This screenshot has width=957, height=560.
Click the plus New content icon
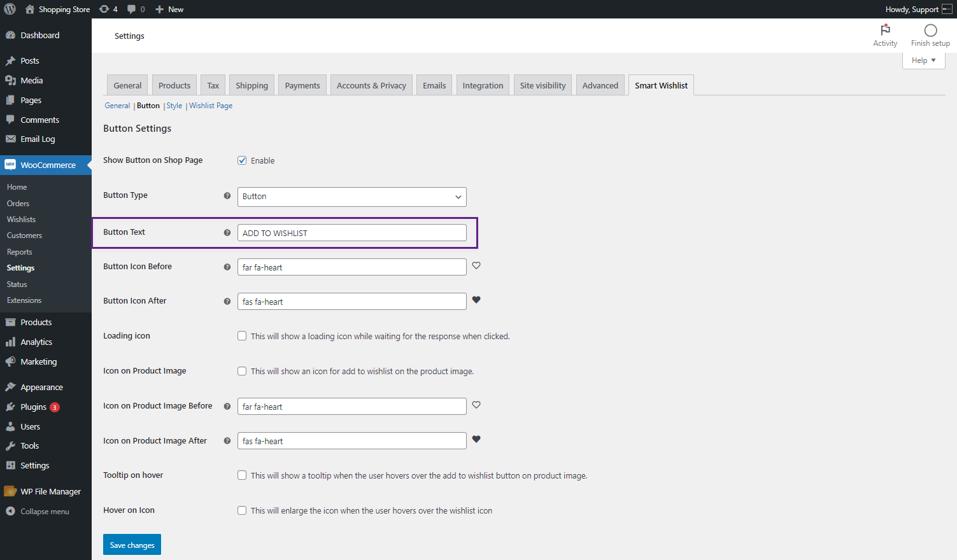coord(160,9)
